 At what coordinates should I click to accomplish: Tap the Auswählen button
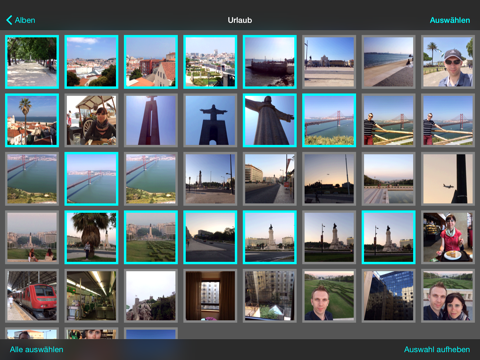(450, 20)
